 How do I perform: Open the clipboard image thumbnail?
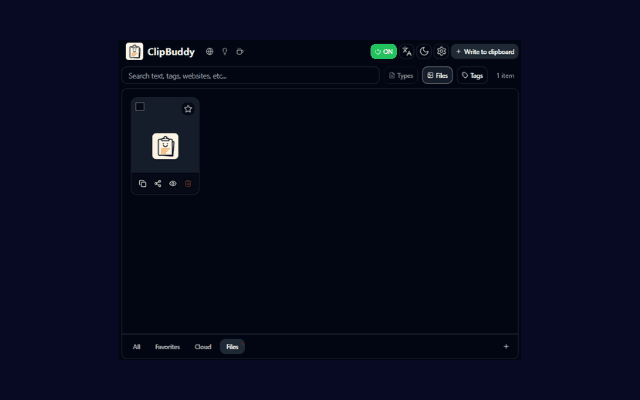(x=165, y=146)
